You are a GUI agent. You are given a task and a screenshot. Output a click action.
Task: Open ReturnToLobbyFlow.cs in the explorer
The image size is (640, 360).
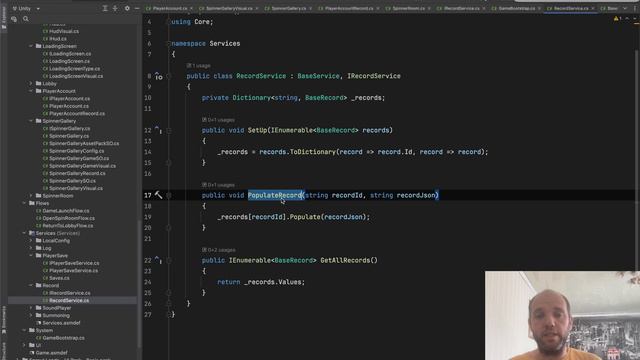(x=64, y=225)
